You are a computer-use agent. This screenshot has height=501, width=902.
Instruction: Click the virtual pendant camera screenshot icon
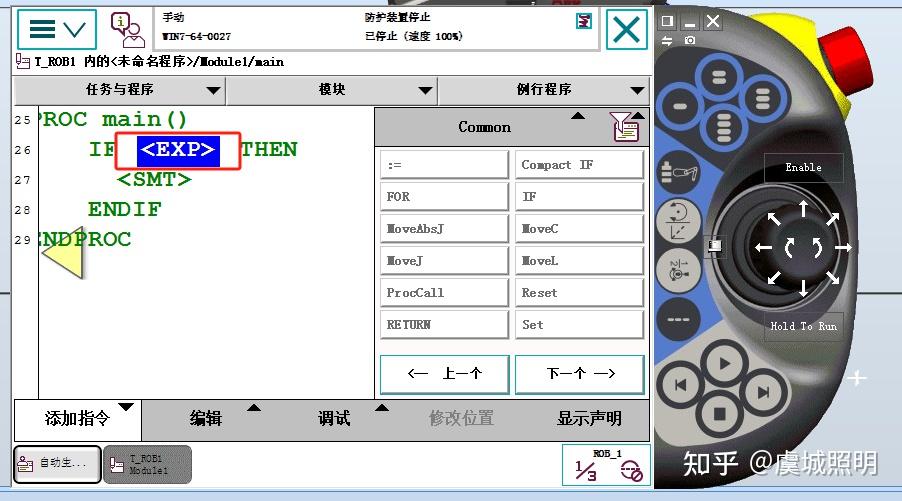click(x=690, y=40)
